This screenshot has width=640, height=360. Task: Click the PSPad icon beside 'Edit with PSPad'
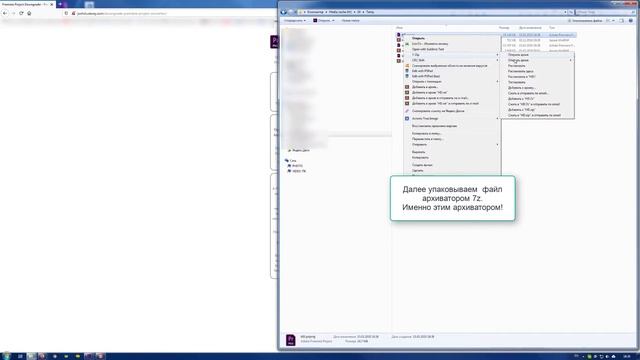coord(407,71)
